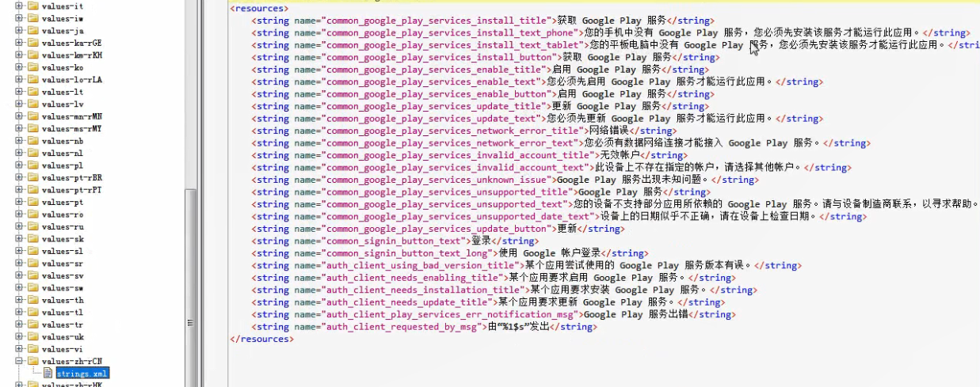Click the folder icon of values-mn-rMN
The image size is (980, 387).
[33, 116]
